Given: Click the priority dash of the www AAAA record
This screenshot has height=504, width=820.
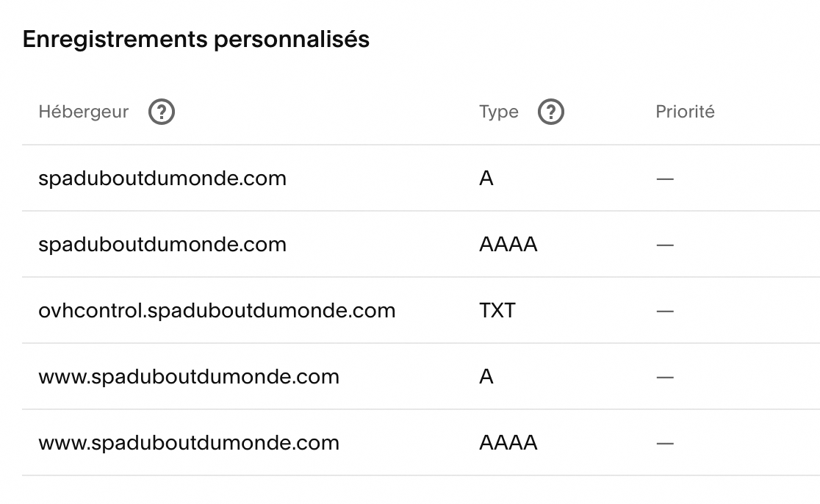Looking at the screenshot, I should coord(665,444).
